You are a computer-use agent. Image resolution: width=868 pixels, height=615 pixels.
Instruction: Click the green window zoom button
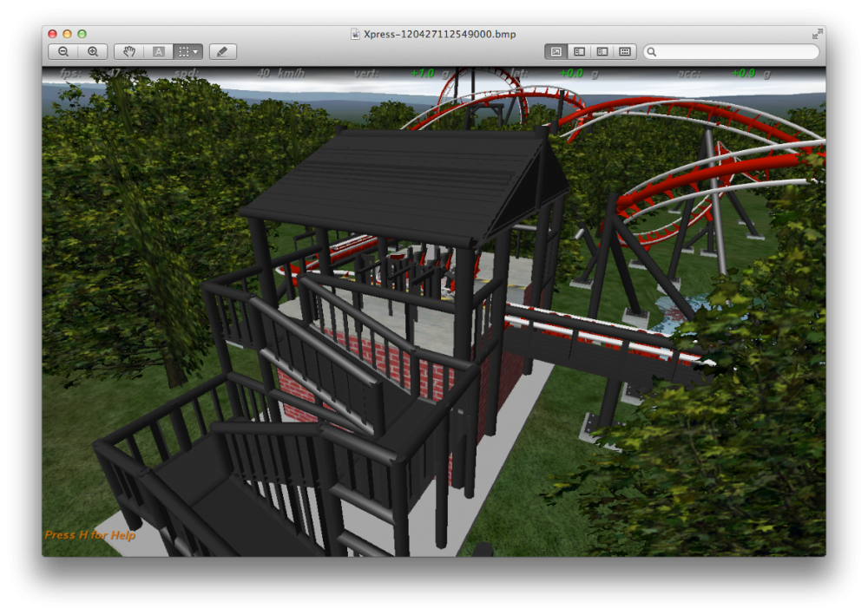(82, 34)
